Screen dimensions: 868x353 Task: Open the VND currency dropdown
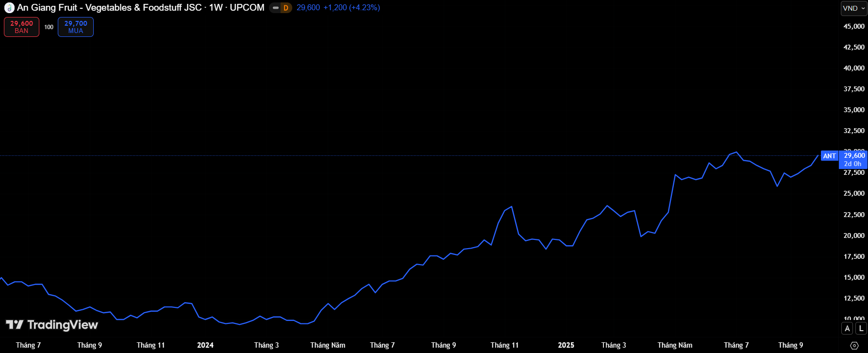[x=853, y=8]
